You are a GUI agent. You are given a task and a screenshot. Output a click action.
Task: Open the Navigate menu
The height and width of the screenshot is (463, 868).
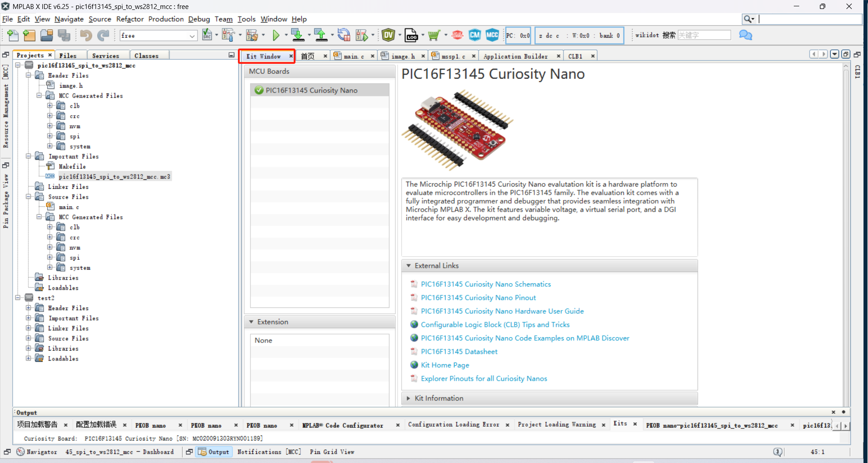pyautogui.click(x=69, y=19)
